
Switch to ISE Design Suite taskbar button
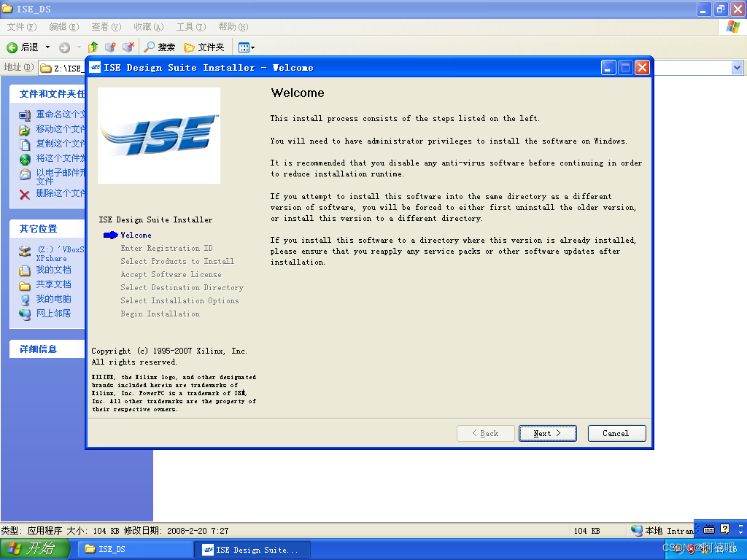(x=253, y=550)
